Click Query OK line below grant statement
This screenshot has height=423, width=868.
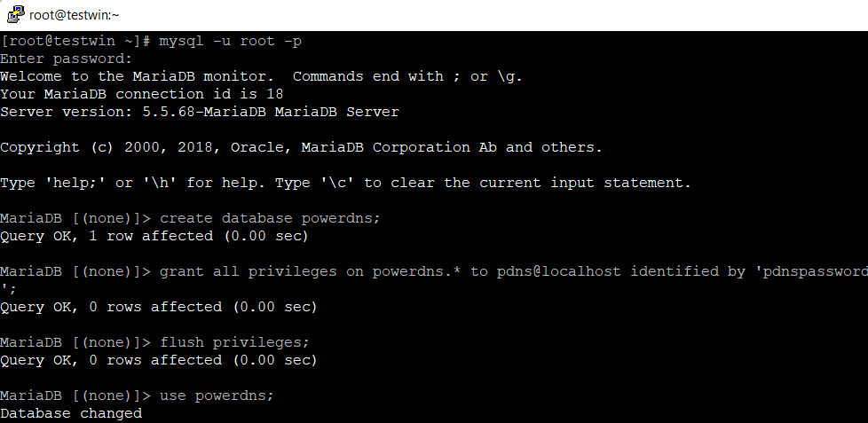point(158,307)
